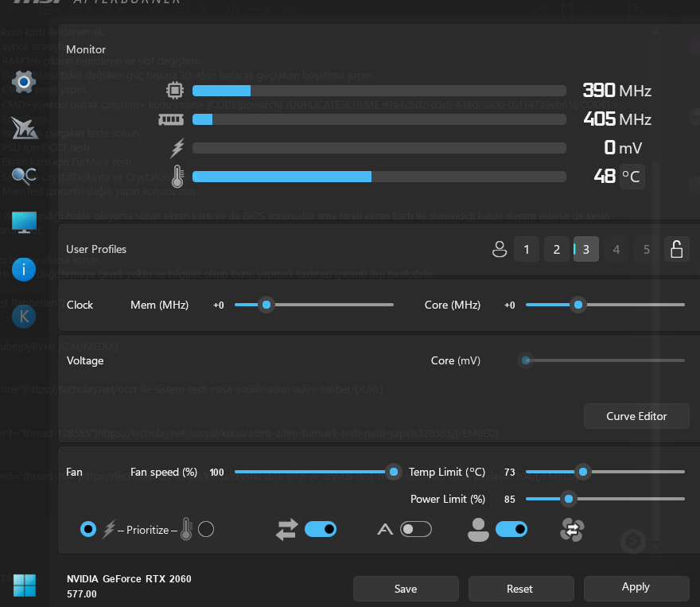
Task: Click the User Profiles label
Action: click(x=96, y=249)
